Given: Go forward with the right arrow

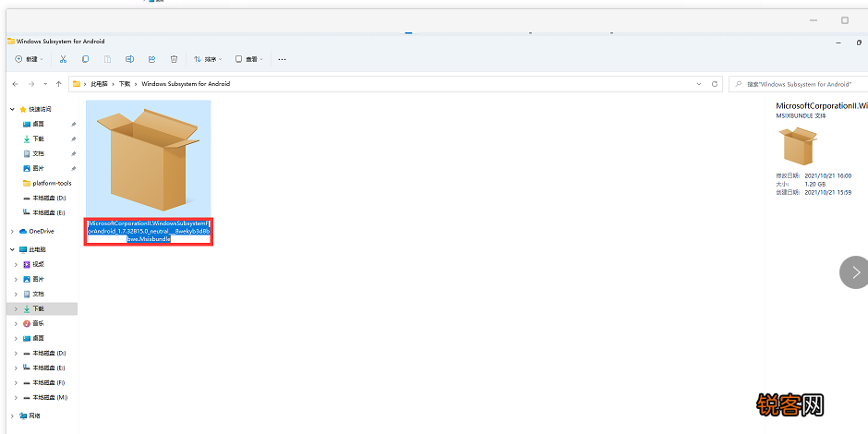Looking at the screenshot, I should click(31, 84).
